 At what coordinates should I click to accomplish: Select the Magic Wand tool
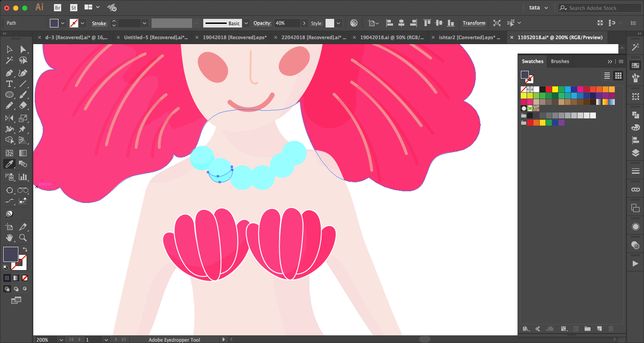click(9, 60)
